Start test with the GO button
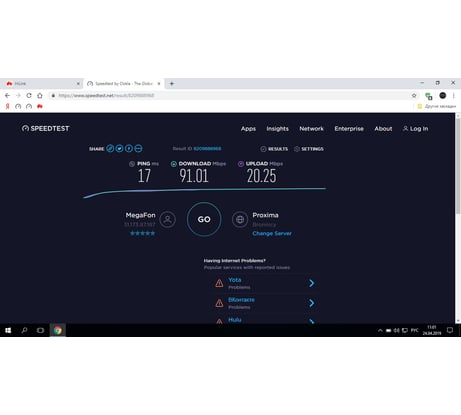This screenshot has width=461, height=415. coord(204,219)
